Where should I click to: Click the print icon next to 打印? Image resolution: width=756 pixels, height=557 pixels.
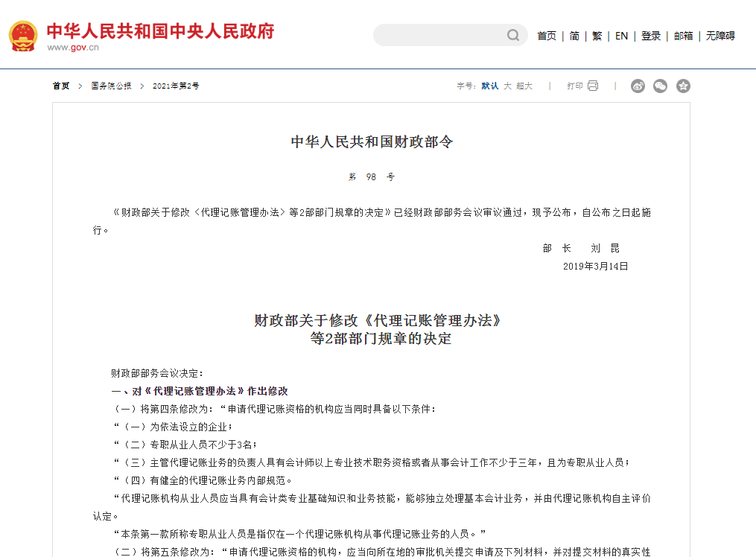[591, 86]
